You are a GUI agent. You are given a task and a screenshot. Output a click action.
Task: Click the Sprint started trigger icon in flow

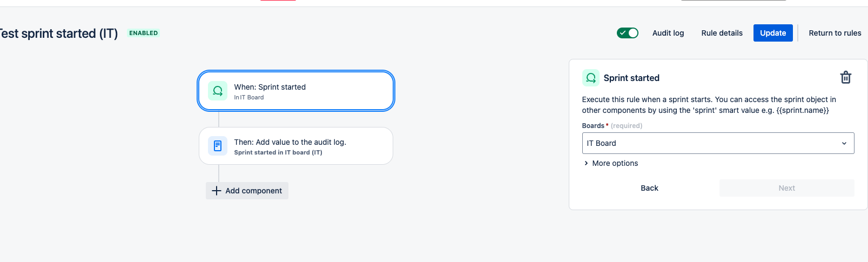click(x=218, y=91)
